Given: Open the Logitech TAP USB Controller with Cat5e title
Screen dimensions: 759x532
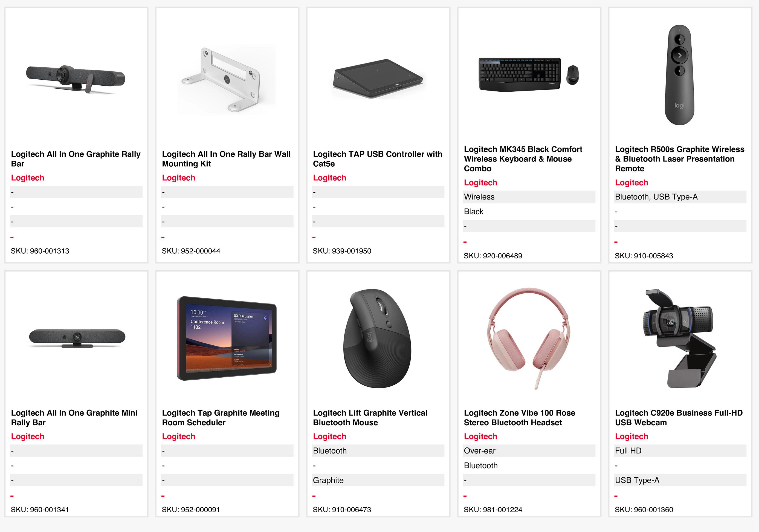Looking at the screenshot, I should click(x=378, y=159).
